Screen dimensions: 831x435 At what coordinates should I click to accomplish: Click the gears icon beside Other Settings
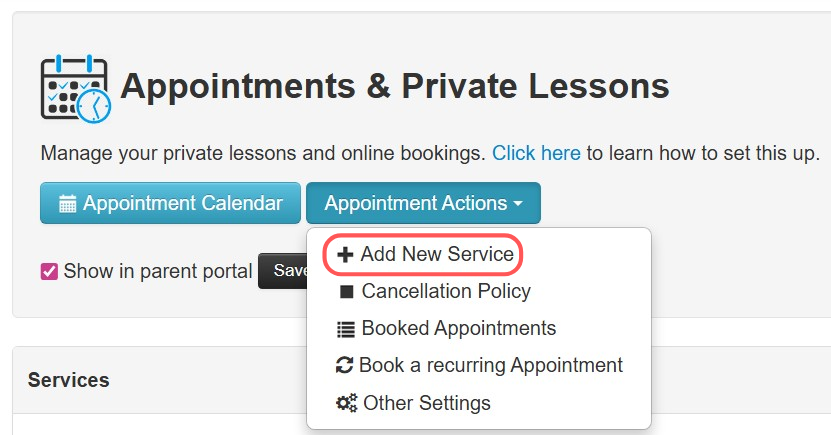click(x=346, y=404)
